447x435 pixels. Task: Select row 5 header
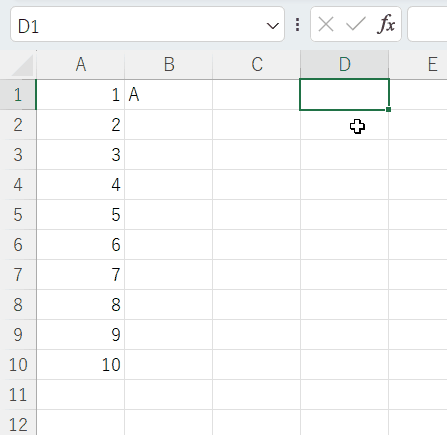pos(18,215)
